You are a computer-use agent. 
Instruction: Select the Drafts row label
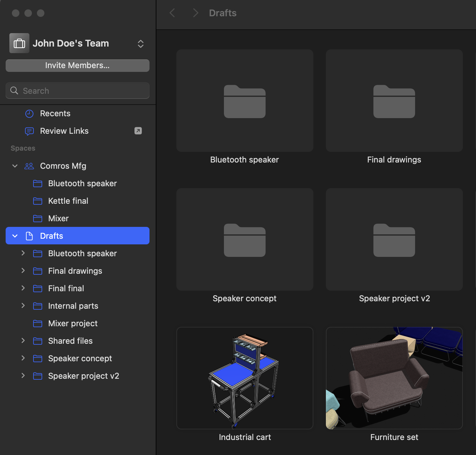click(x=52, y=236)
